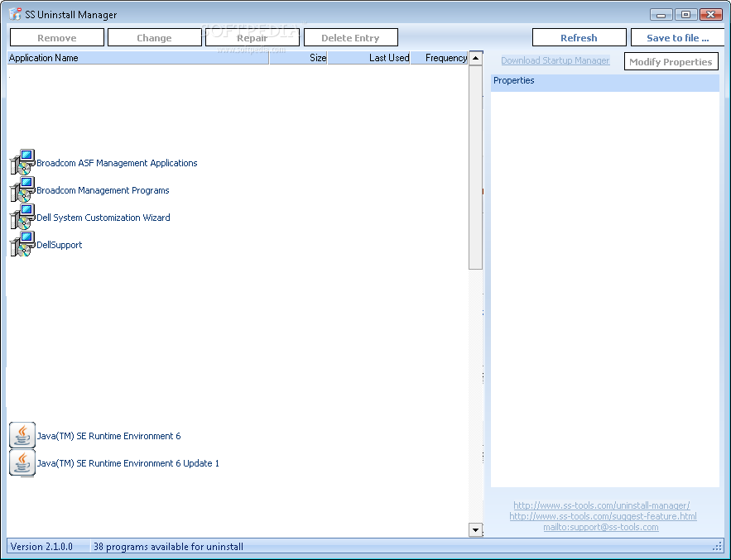Screen dimensions: 731x560
Task: Select Broadcom ASF Management Applications entry
Action: 117,163
